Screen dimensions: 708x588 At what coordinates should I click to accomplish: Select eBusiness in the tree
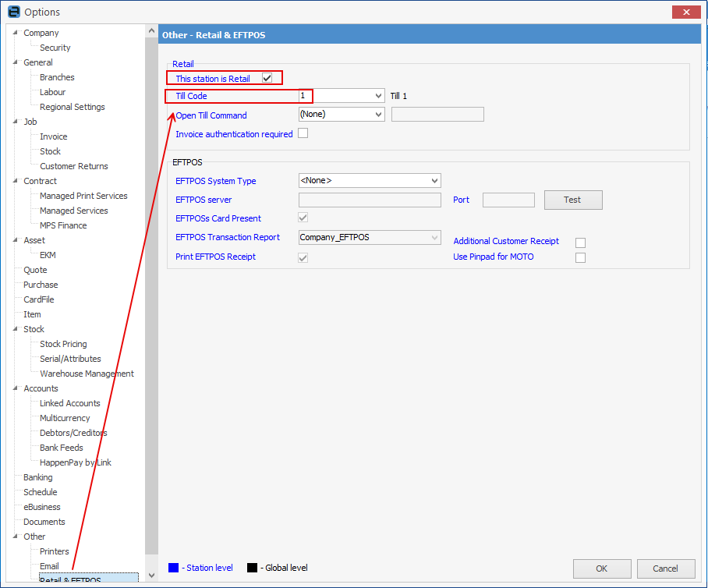click(x=42, y=507)
